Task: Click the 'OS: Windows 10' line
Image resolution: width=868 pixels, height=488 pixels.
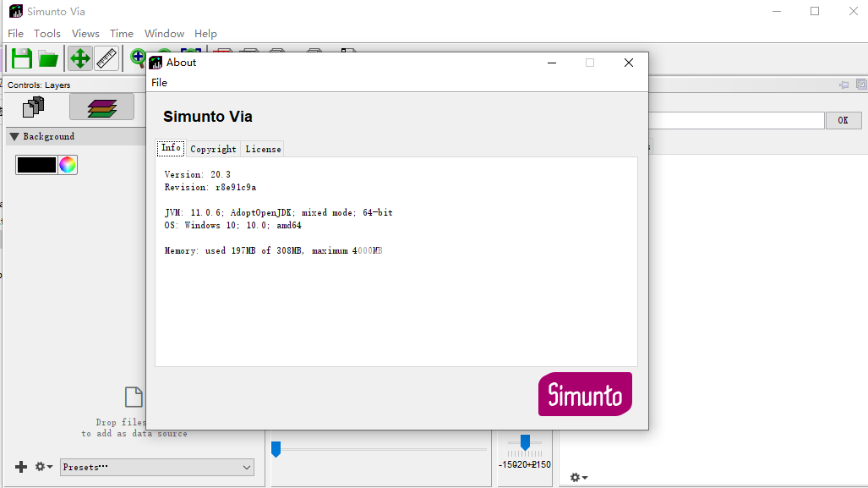Action: (x=233, y=226)
